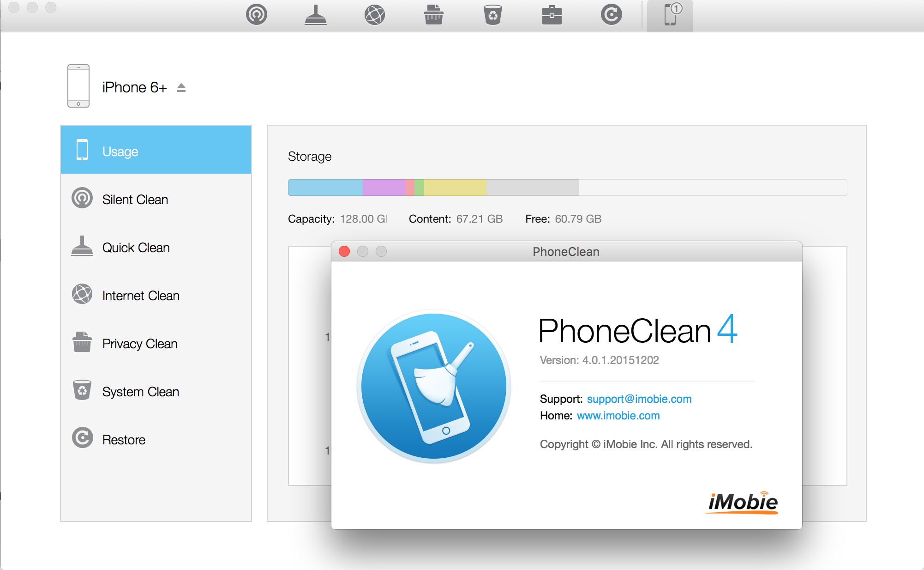Open System Clean recycle bin toolbar icon

click(x=493, y=15)
